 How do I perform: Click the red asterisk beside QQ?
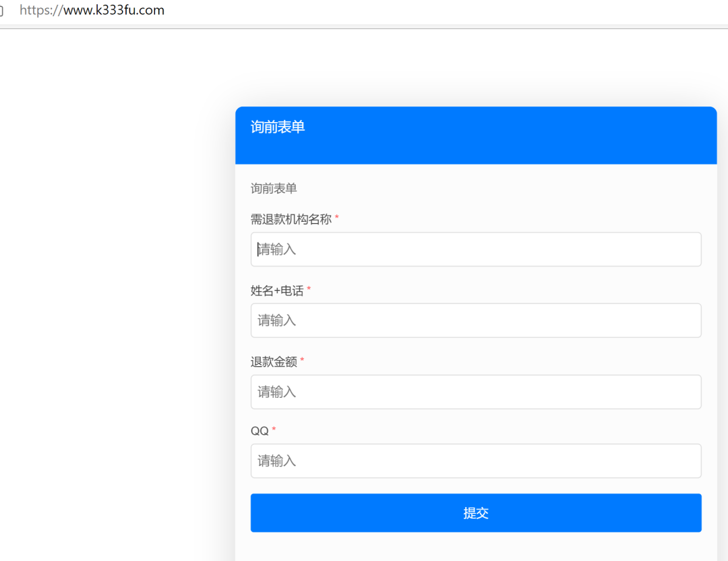(x=274, y=430)
